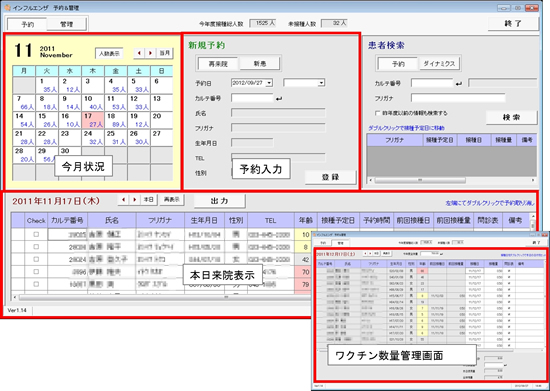Go to the previous month in the calendar

pos(140,53)
